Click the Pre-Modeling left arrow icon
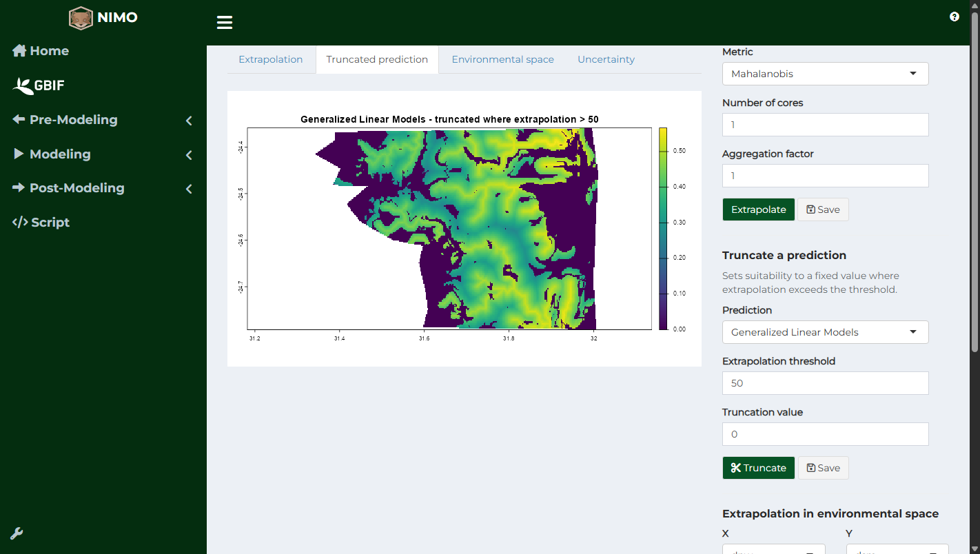980x554 pixels. 19,119
